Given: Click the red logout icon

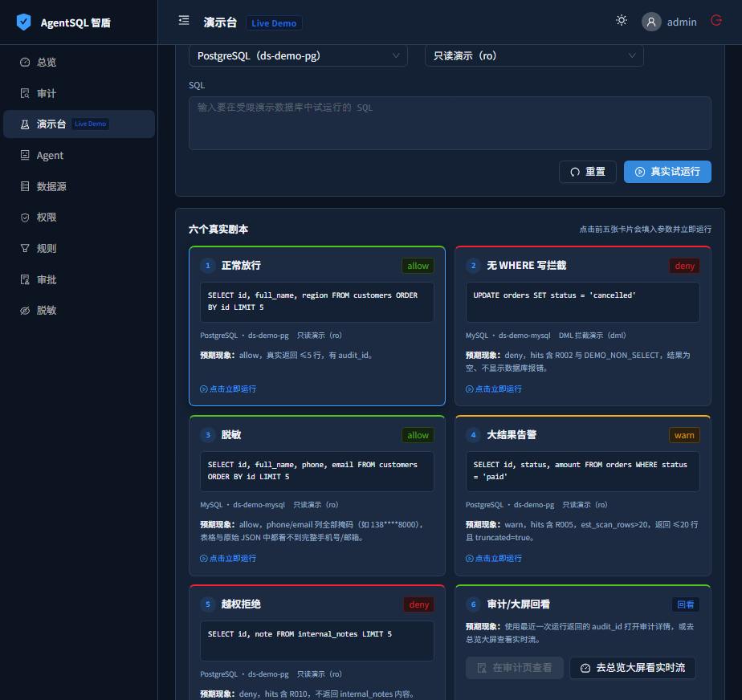Looking at the screenshot, I should (716, 20).
